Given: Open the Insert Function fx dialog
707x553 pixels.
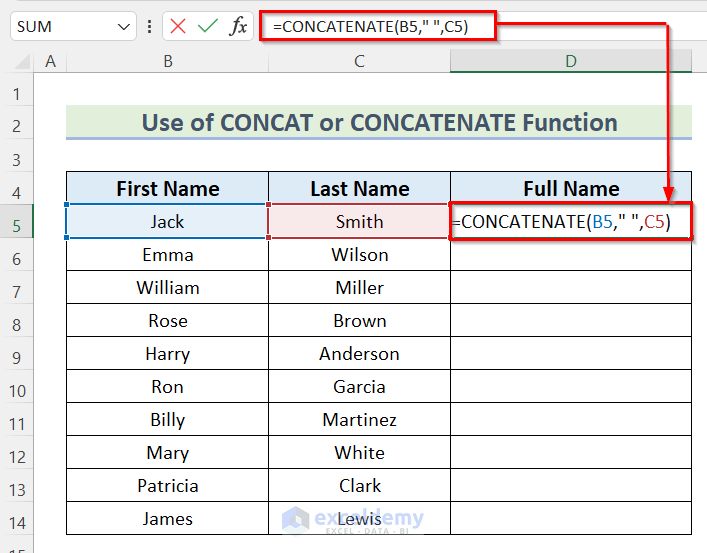Looking at the screenshot, I should point(238,26).
